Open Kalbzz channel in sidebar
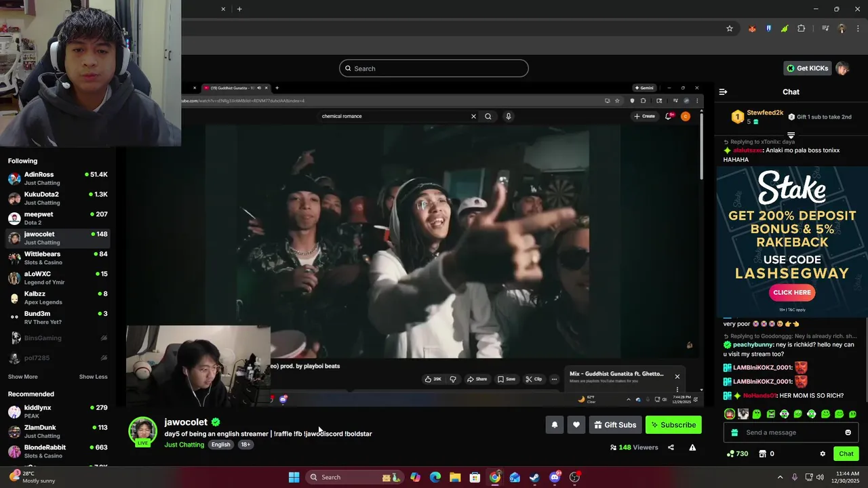The image size is (868, 488). click(58, 298)
